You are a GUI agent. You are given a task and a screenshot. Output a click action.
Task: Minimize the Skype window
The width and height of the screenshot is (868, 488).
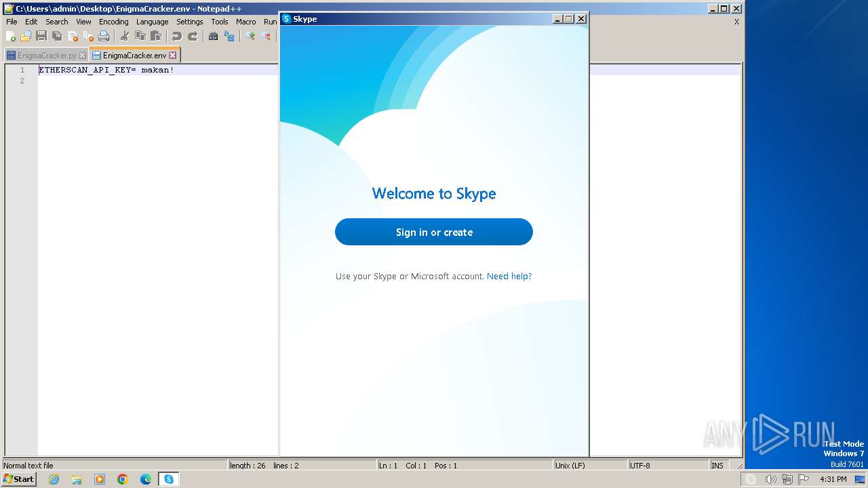click(x=558, y=19)
